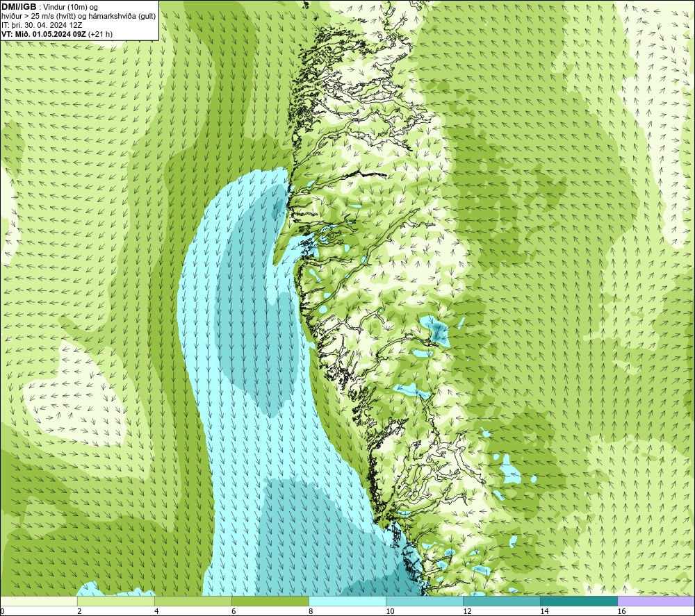Click the 'DMI/IGB : Vindur (10m) og' title line
The width and height of the screenshot is (695, 616).
49,7
